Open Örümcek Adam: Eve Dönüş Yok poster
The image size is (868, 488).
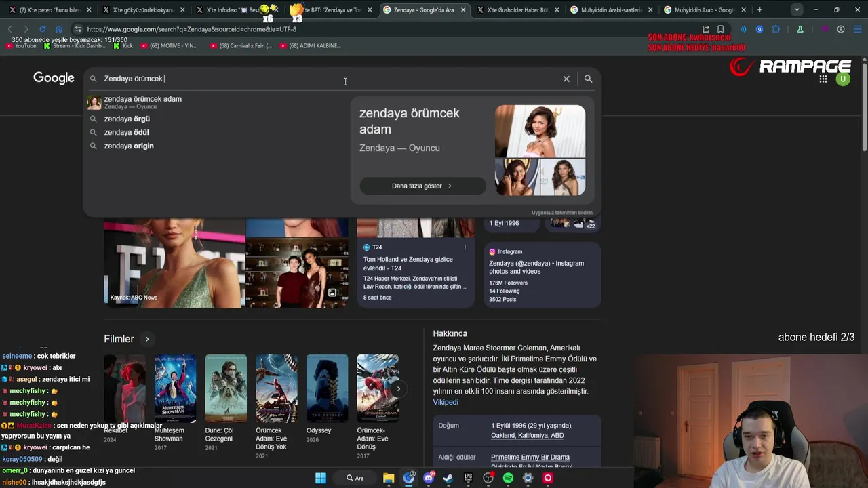click(276, 388)
